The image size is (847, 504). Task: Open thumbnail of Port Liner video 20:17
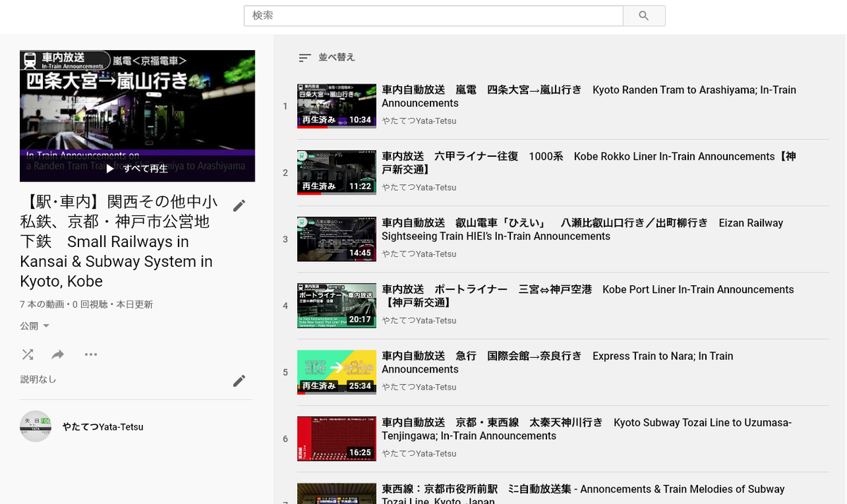click(337, 306)
